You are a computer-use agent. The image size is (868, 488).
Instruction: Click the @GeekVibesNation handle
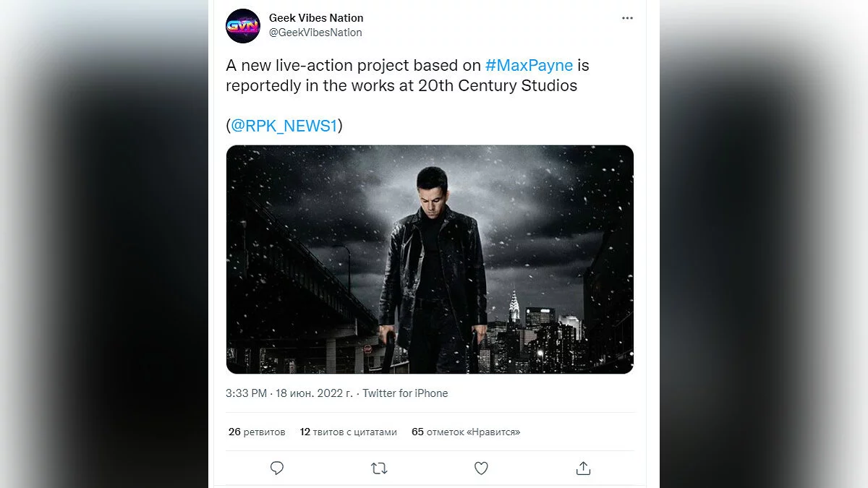click(x=315, y=33)
